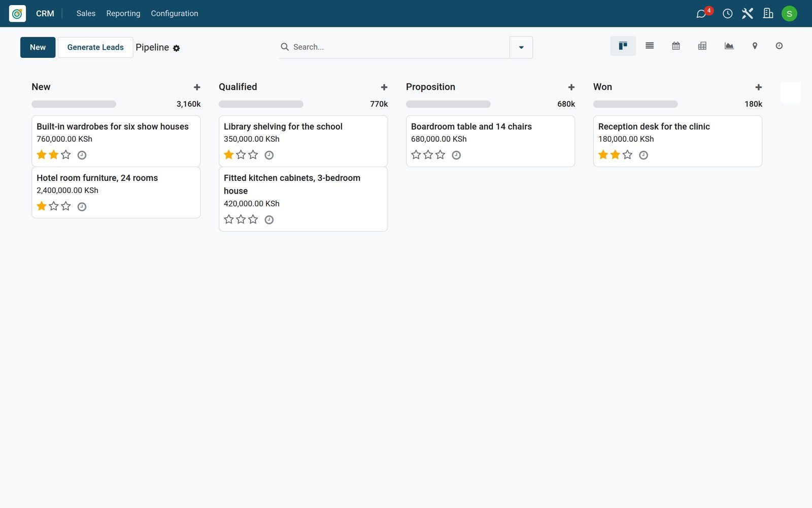Open the Configuration menu

(175, 14)
